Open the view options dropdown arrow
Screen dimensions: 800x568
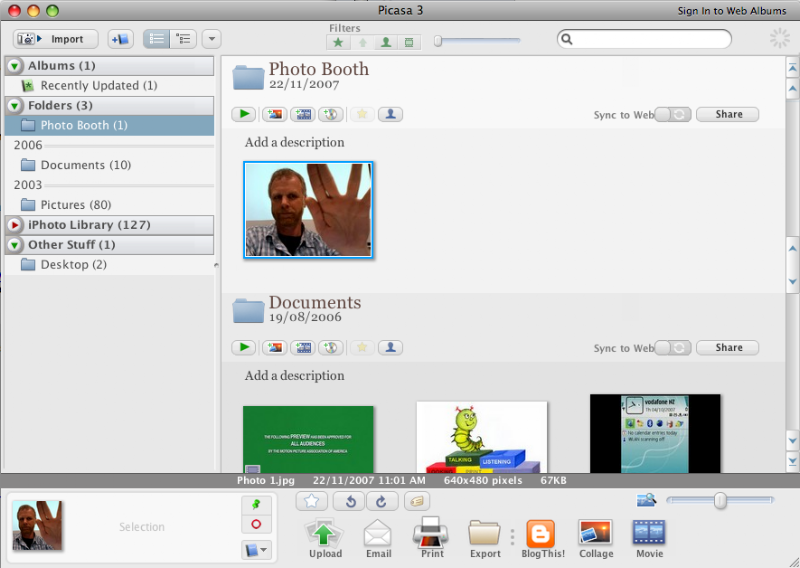212,39
